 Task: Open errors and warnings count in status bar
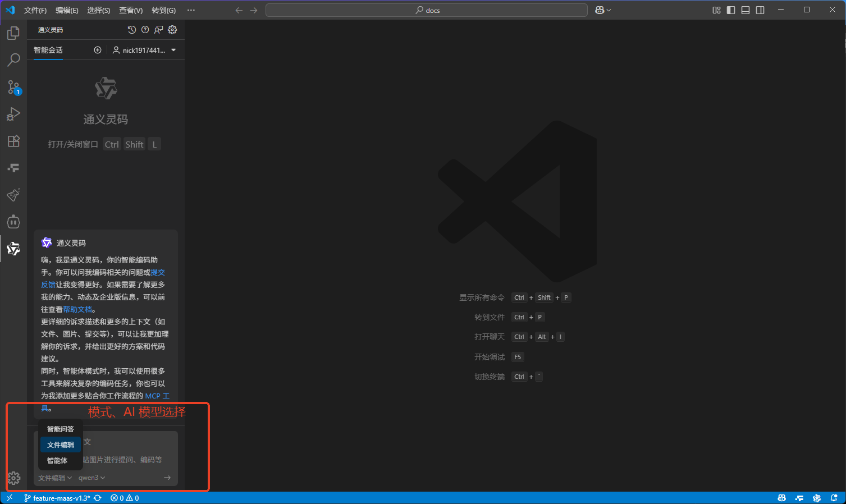[x=125, y=498]
